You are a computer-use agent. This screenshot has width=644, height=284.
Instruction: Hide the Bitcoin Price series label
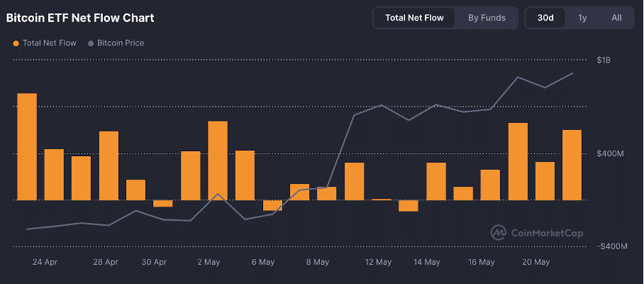click(x=120, y=43)
